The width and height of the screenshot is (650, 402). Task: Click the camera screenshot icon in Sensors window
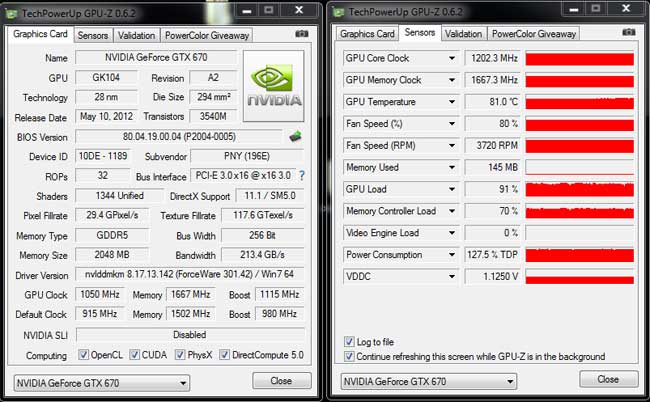(628, 32)
